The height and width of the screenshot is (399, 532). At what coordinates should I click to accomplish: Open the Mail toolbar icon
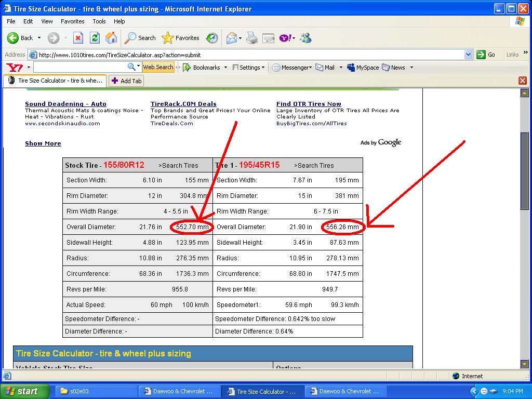(x=232, y=38)
